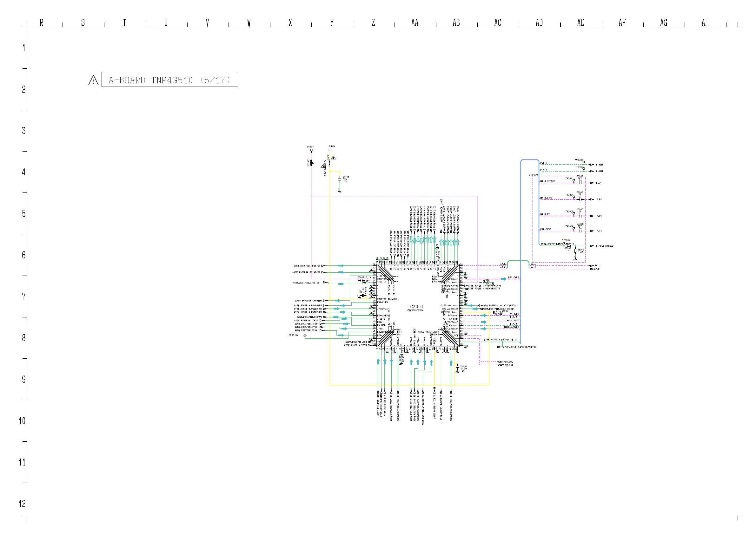Click the C3101 capacitor symbol
The height and width of the screenshot is (534, 756).
[x=340, y=180]
